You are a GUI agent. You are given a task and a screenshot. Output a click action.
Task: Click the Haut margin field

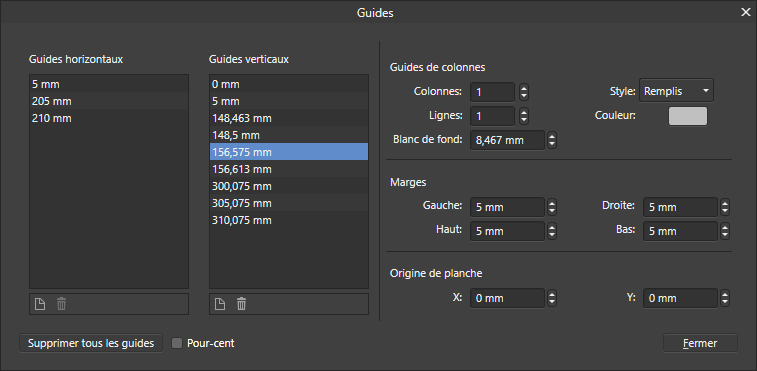click(x=507, y=231)
